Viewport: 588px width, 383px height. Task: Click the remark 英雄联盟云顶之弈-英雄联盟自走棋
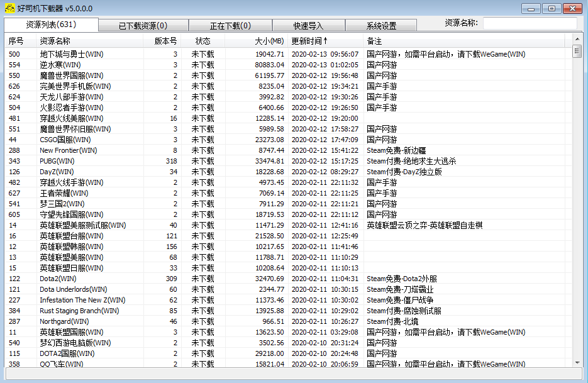424,225
